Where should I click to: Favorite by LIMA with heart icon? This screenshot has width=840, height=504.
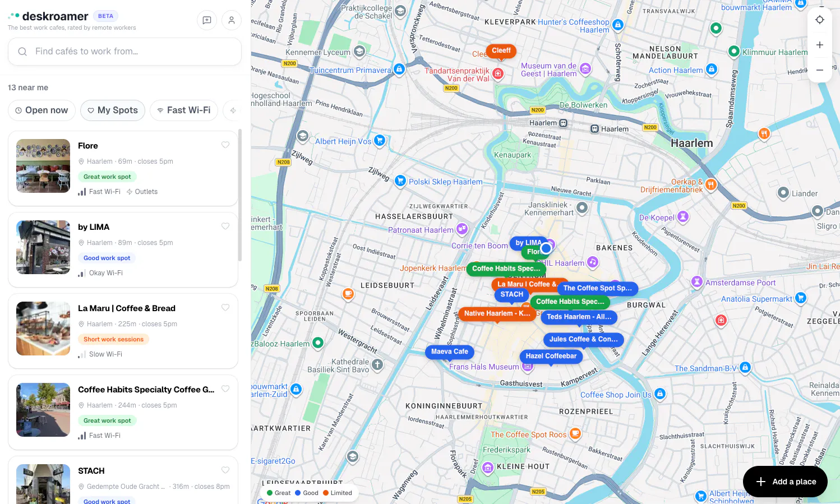(x=225, y=226)
